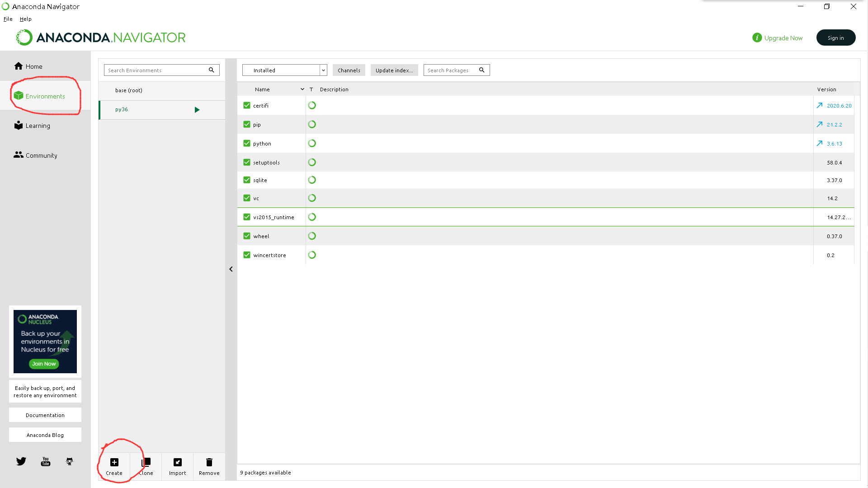
Task: Open Anaconda's GitHub page icon
Action: (70, 461)
